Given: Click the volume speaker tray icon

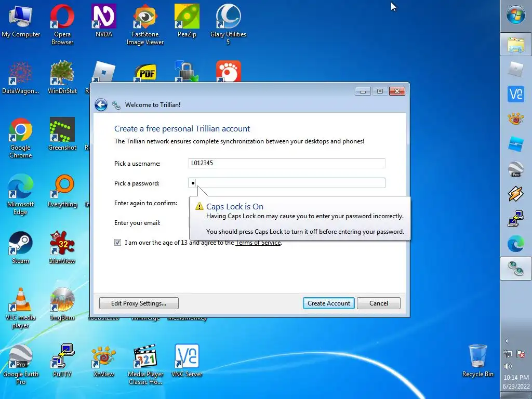Looking at the screenshot, I should coord(508,366).
